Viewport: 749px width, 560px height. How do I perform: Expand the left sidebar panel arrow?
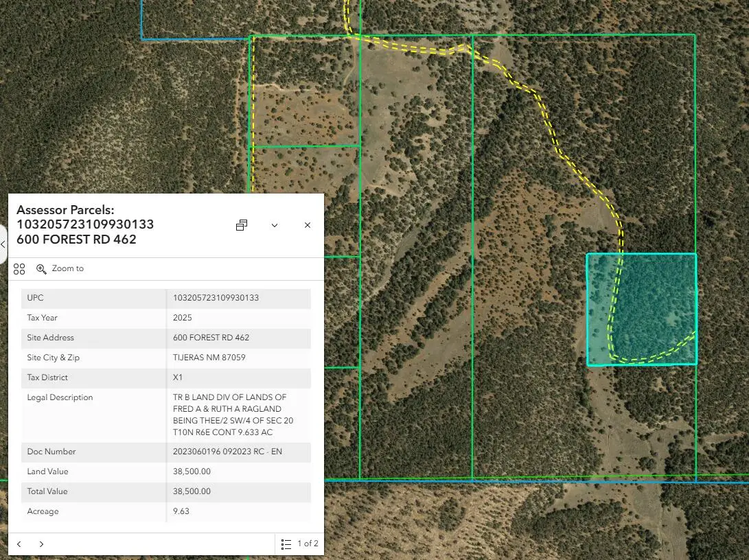click(3, 244)
